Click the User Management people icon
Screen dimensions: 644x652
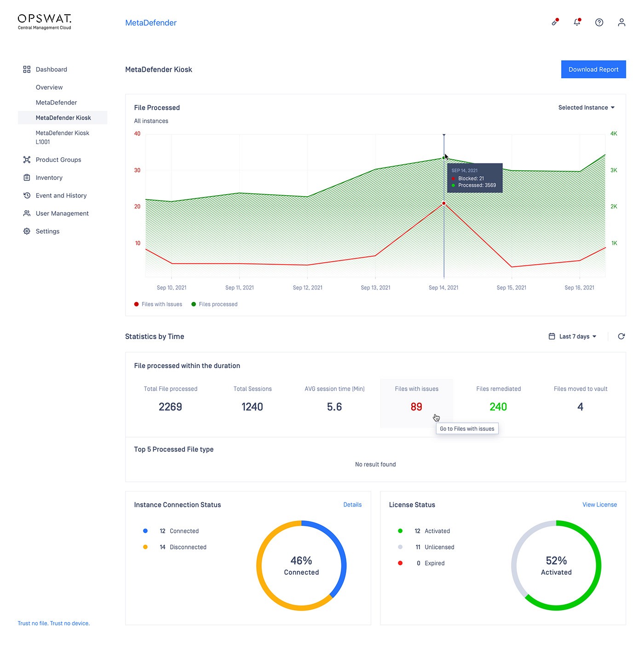[27, 213]
